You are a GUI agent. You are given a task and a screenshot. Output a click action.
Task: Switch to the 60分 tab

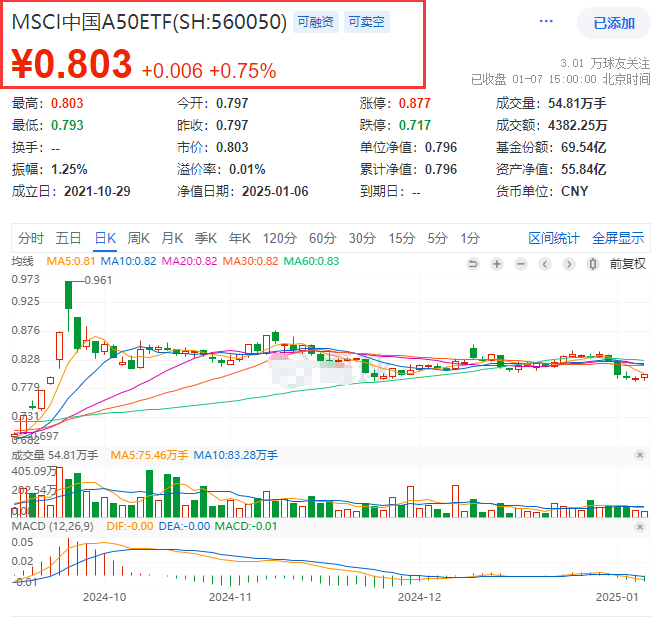coord(322,238)
